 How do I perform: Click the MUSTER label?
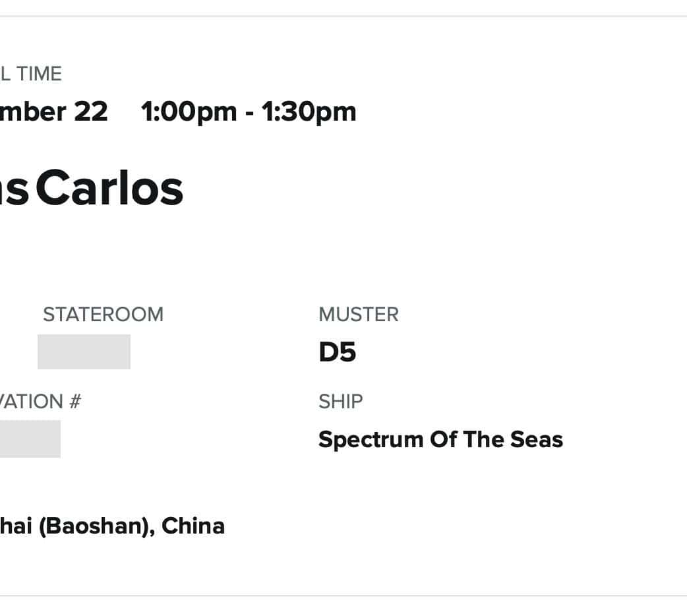click(358, 315)
